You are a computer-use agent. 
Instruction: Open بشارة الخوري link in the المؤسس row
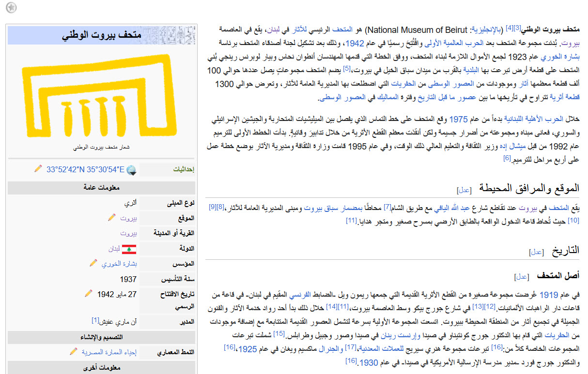click(x=119, y=264)
